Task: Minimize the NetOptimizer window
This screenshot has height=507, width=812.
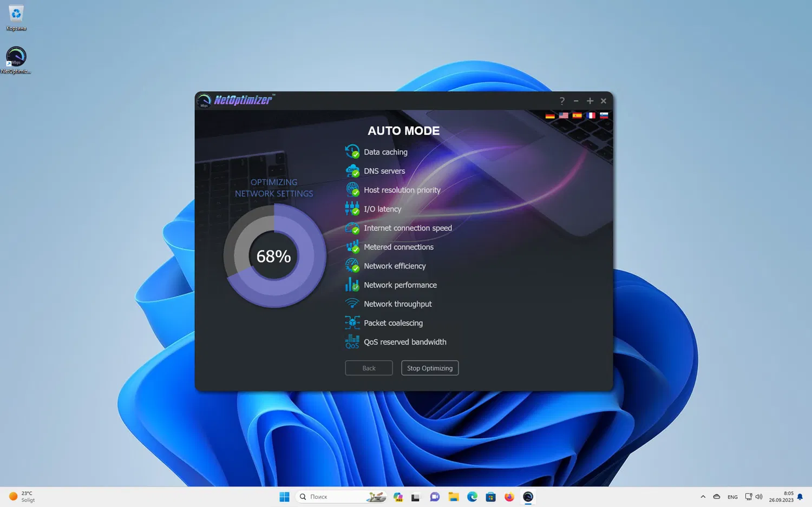Action: [576, 101]
